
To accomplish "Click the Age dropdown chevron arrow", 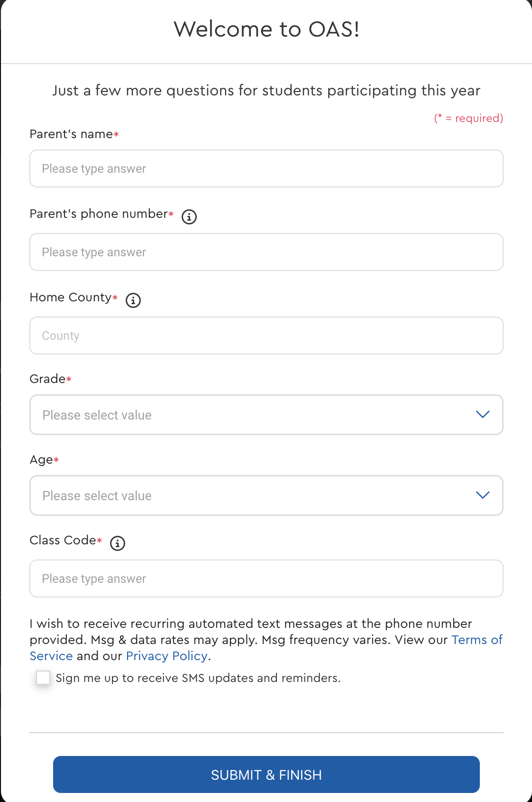I will 482,495.
